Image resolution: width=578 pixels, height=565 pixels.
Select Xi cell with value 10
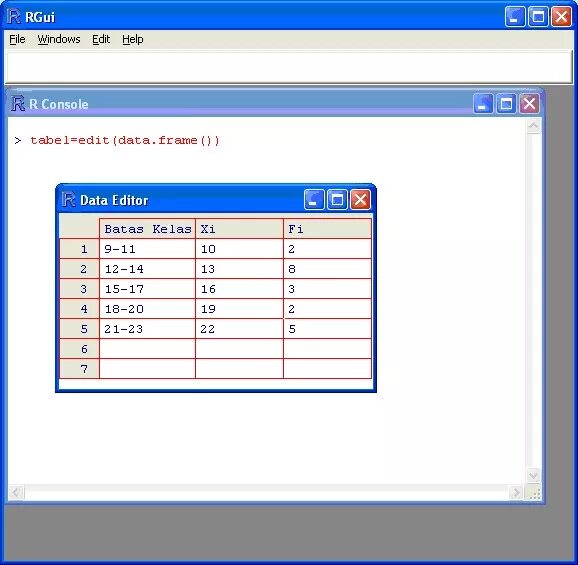240,249
